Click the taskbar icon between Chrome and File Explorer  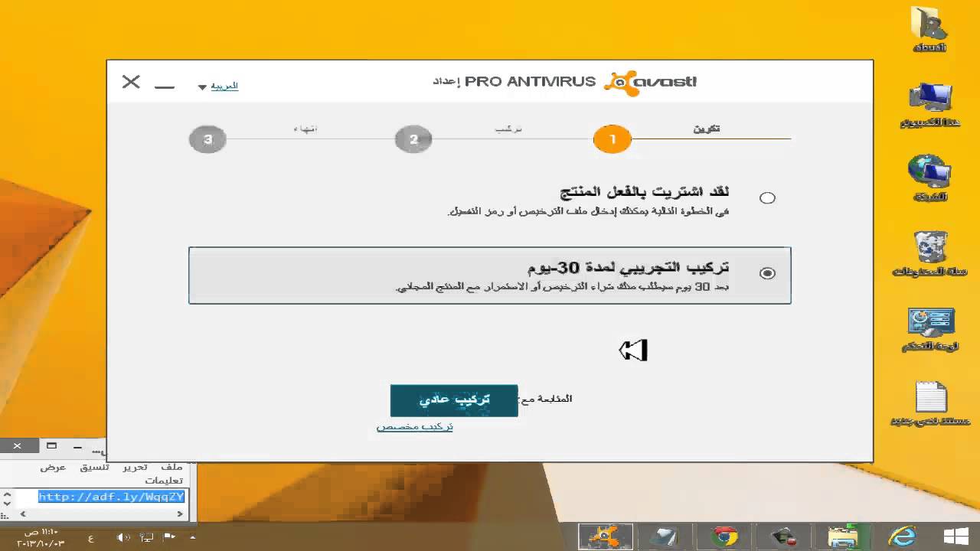point(783,537)
